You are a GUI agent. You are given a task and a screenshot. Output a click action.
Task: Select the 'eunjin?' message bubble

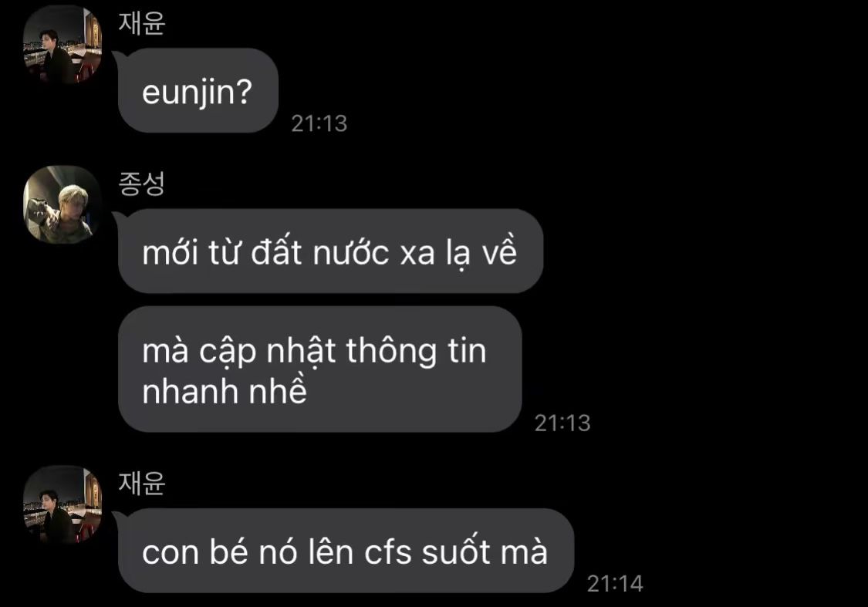tap(198, 90)
